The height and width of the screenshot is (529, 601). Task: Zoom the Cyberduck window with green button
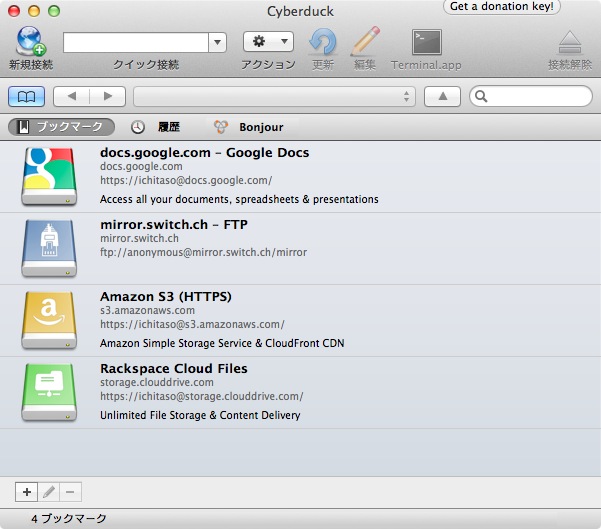point(54,11)
